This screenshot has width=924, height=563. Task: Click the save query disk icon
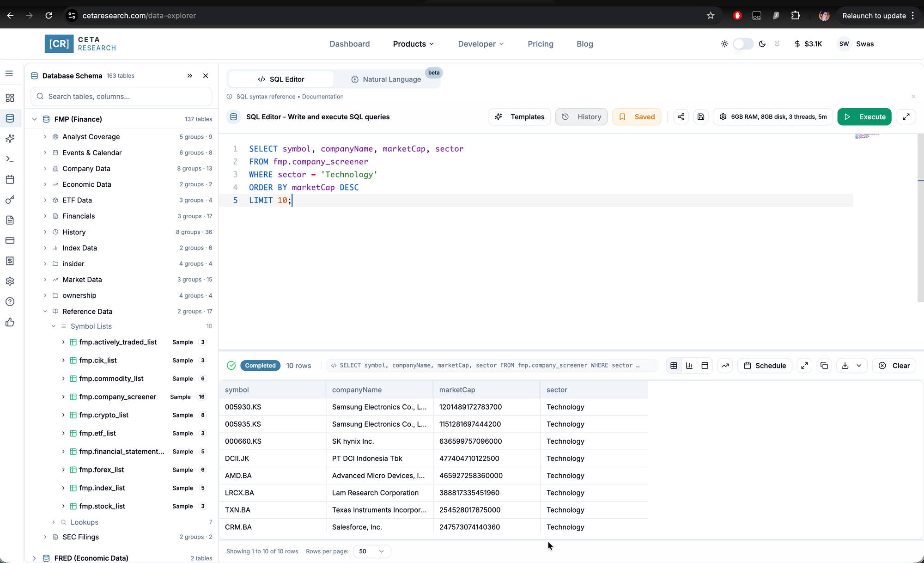point(701,117)
